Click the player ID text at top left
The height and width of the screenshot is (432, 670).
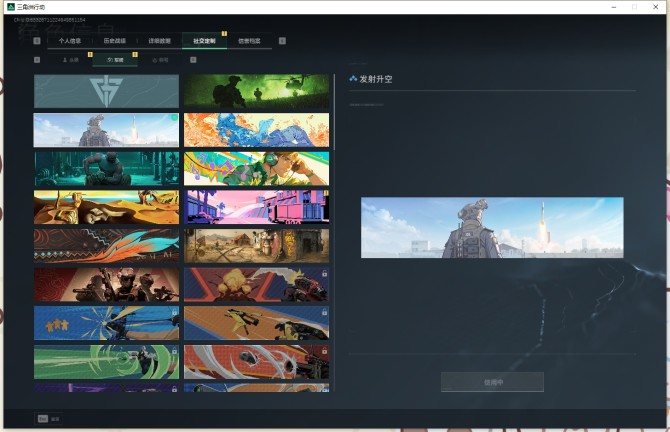point(50,20)
